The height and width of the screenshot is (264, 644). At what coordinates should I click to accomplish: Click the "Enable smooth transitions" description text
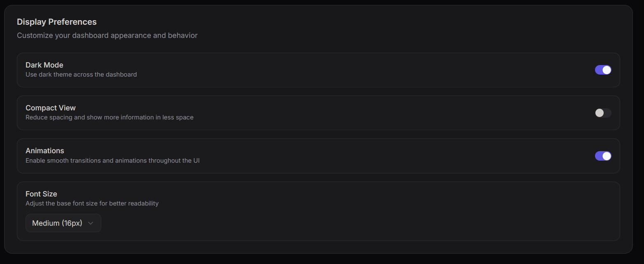[x=112, y=160]
